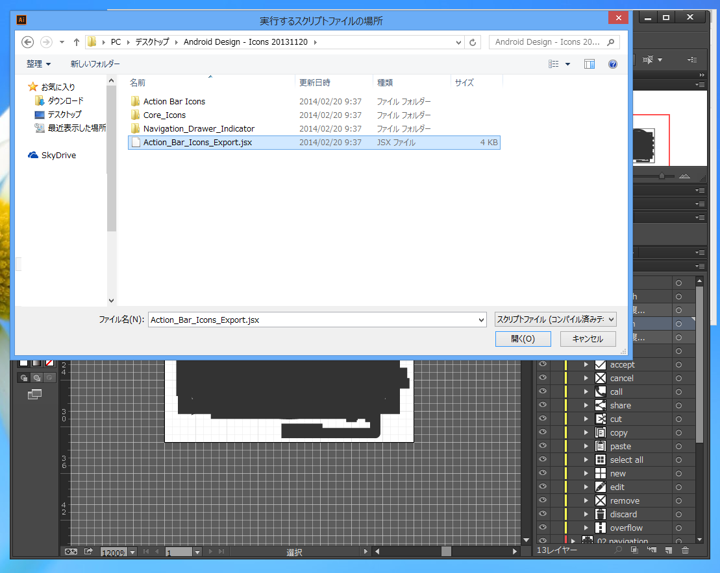Image resolution: width=720 pixels, height=573 pixels.
Task: Click the デスクトップ breadcrumb in address bar
Action: pyautogui.click(x=152, y=42)
